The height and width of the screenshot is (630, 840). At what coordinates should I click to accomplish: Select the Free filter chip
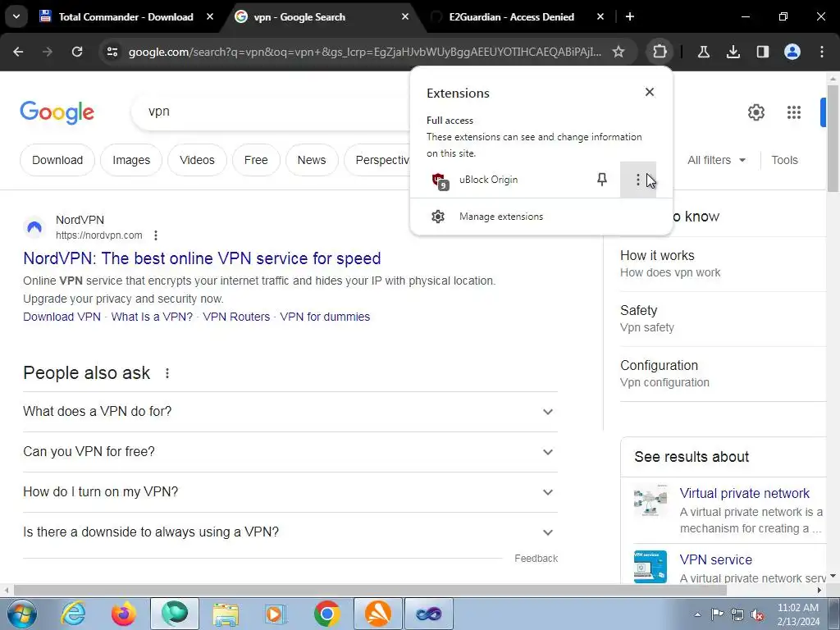(256, 160)
